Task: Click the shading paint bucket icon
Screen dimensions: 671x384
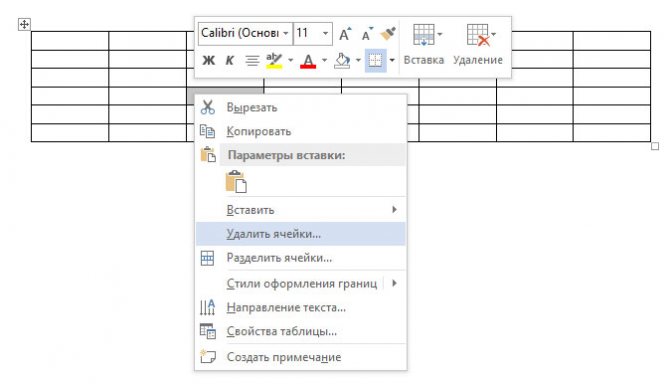Action: coord(342,61)
